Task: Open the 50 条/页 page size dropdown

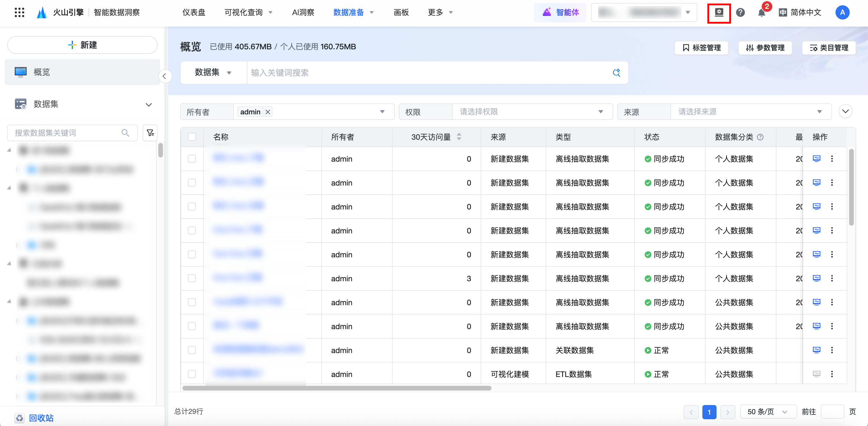Action: 768,412
